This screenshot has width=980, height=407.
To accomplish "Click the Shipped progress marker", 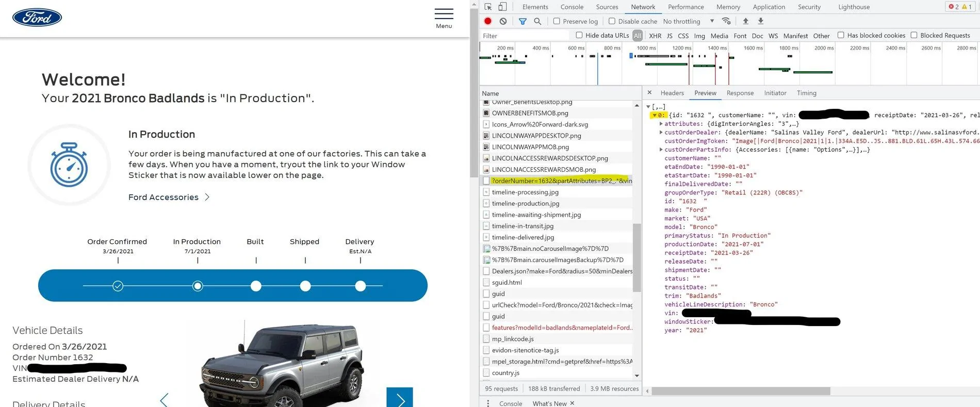I will (305, 286).
